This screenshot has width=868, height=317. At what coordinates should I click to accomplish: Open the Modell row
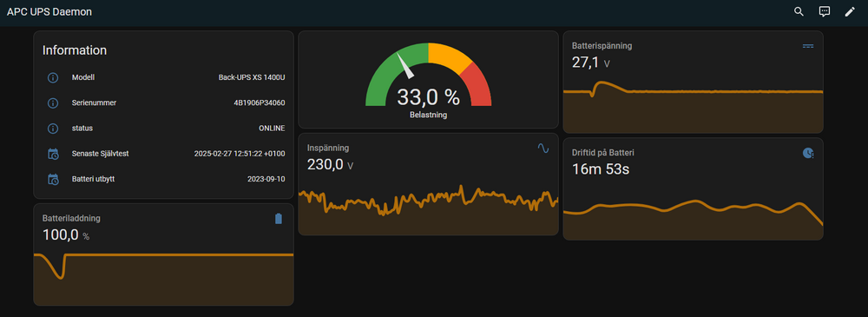tap(163, 77)
